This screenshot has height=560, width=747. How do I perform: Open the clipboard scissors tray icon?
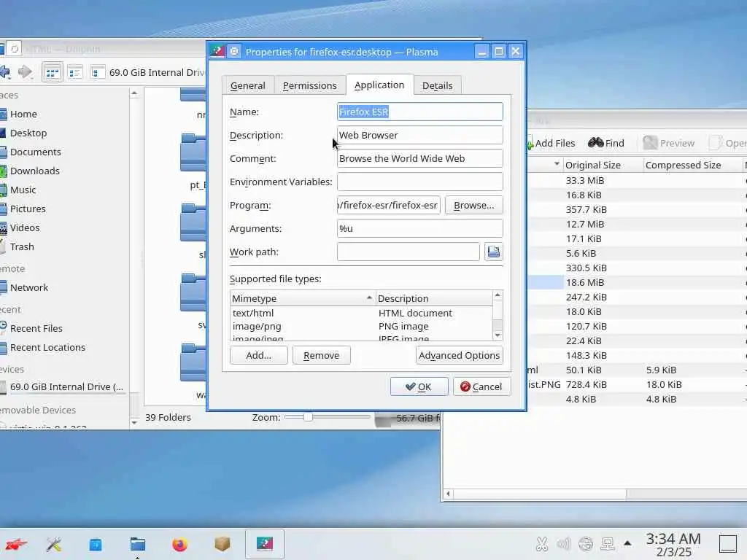coord(542,544)
